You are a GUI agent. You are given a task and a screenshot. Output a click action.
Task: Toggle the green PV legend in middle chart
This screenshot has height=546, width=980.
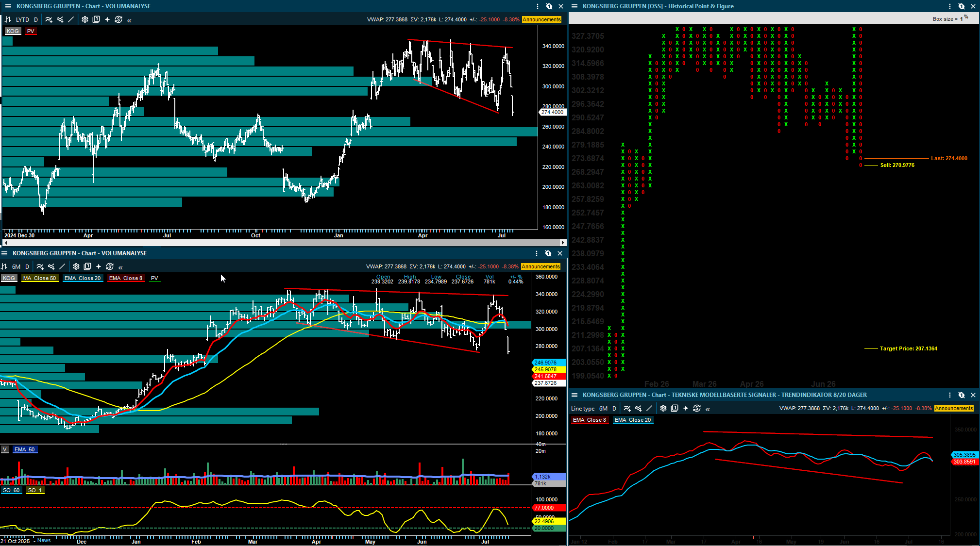[154, 278]
